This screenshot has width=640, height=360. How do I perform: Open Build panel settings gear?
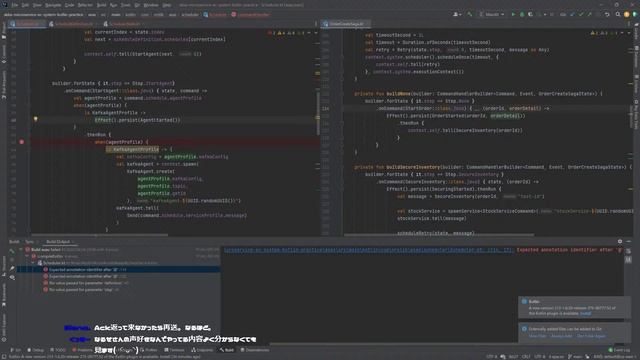pos(620,241)
